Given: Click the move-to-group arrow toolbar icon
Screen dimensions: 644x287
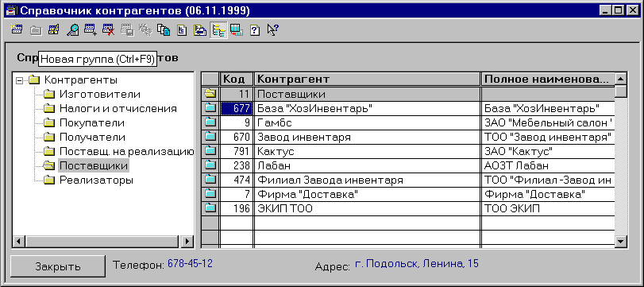Looking at the screenshot, I should point(200,30).
